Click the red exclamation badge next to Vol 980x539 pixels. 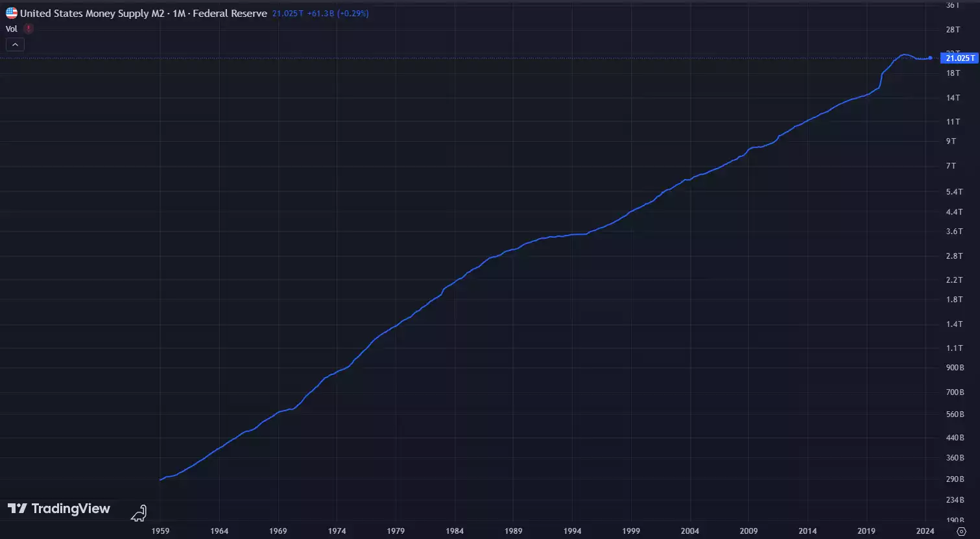[x=29, y=29]
